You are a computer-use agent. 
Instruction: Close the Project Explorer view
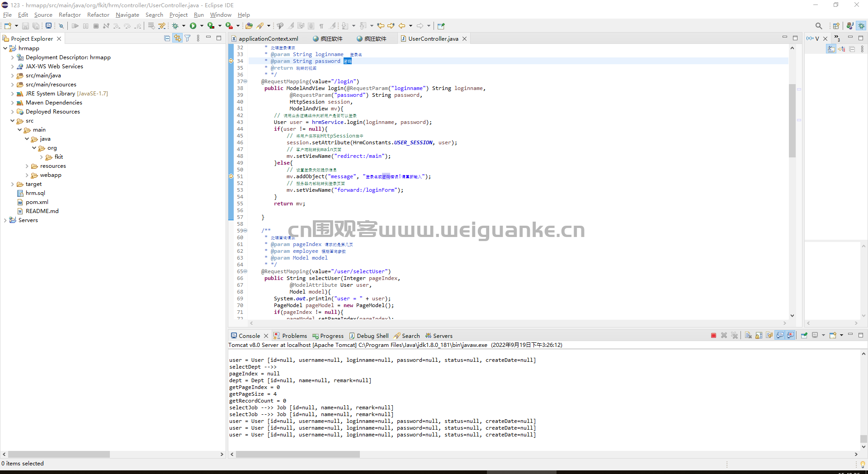pyautogui.click(x=59, y=39)
